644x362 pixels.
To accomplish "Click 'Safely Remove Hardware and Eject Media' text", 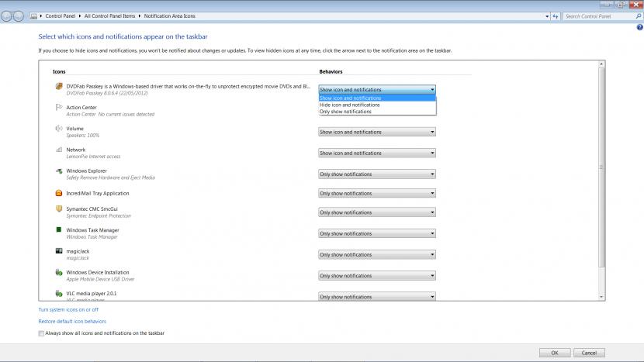I will click(110, 178).
